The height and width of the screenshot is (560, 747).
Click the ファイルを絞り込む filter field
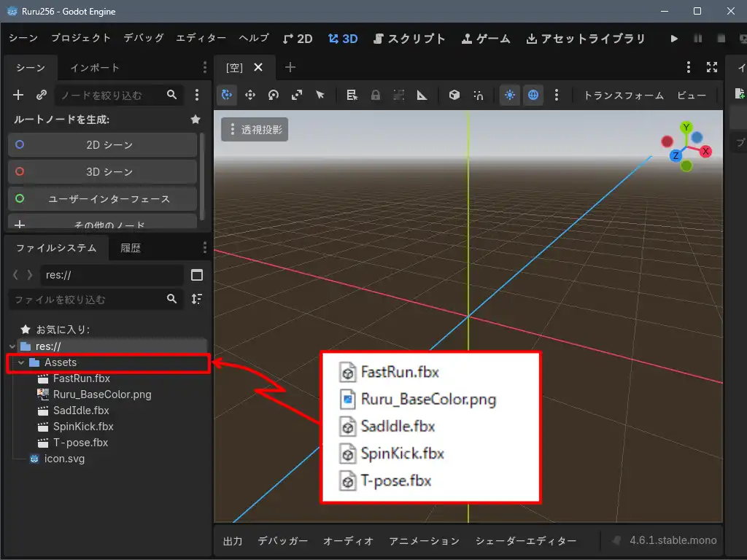86,299
